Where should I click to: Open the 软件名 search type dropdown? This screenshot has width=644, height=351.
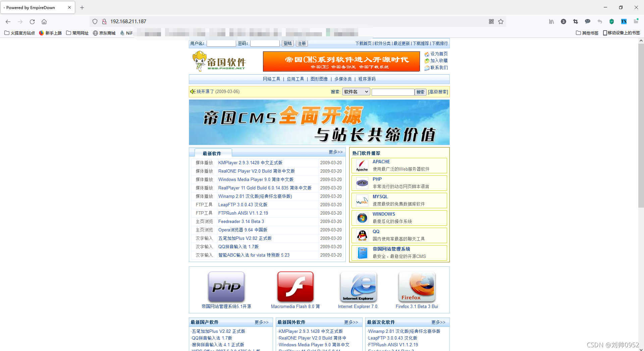click(x=356, y=92)
